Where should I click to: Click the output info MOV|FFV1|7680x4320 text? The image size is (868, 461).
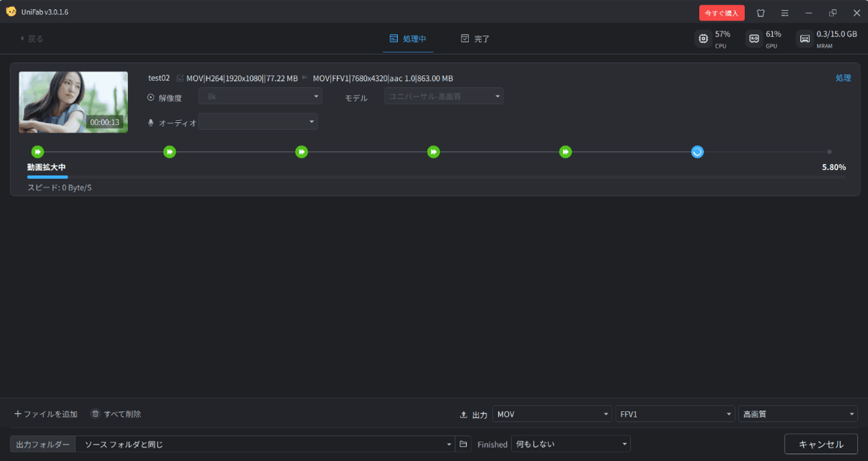[x=383, y=78]
